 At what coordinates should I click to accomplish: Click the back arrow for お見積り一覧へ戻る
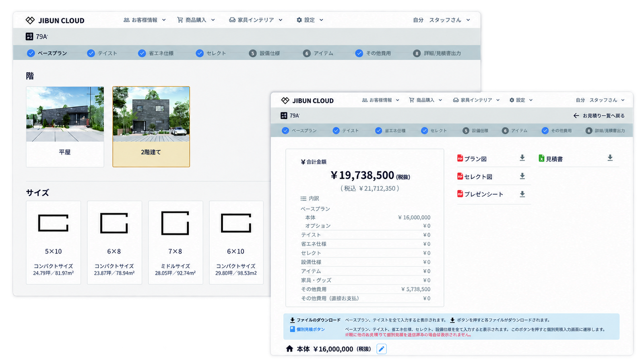[576, 116]
